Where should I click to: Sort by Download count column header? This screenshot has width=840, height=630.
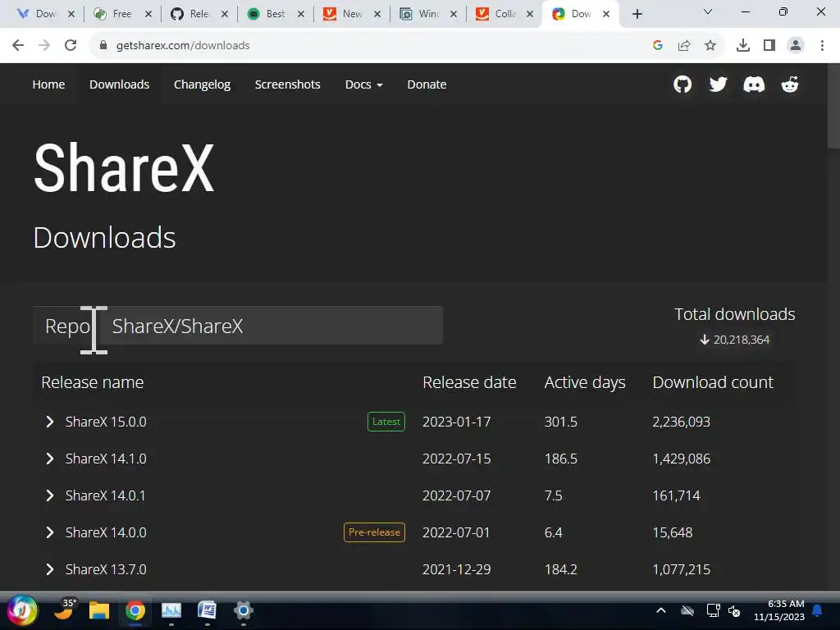click(x=713, y=382)
